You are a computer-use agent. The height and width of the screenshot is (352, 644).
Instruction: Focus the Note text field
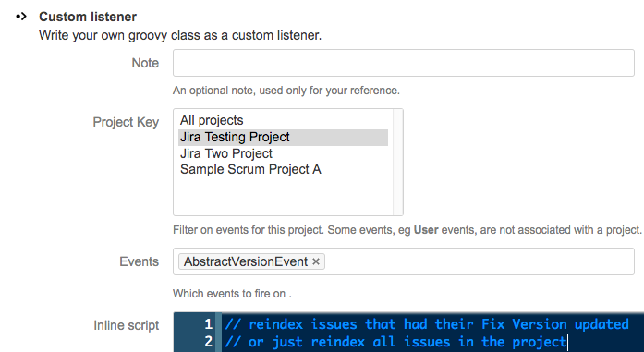pos(404,63)
